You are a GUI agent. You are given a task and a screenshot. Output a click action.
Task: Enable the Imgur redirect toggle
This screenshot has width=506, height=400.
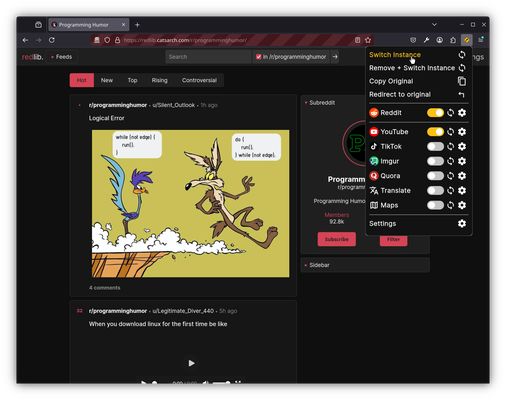[x=435, y=161]
